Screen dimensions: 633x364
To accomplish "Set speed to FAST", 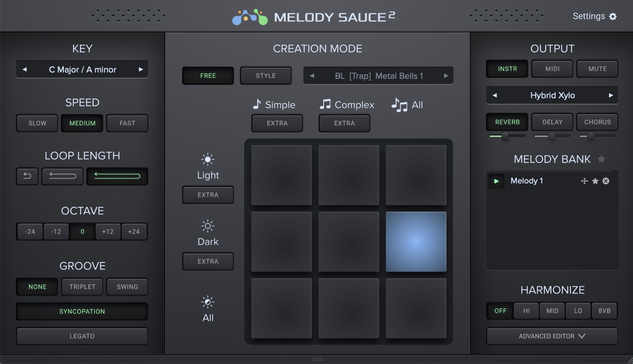I will click(127, 123).
